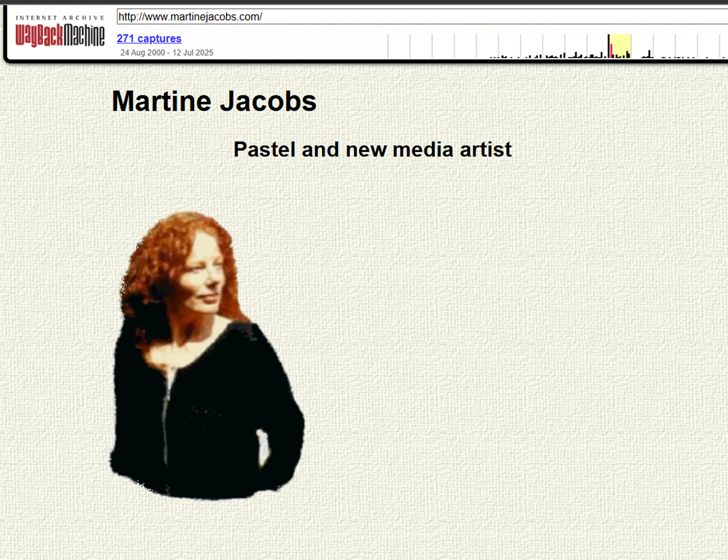
Task: Click the INTERNET ARCHIVE text above the logo
Action: (x=60, y=18)
